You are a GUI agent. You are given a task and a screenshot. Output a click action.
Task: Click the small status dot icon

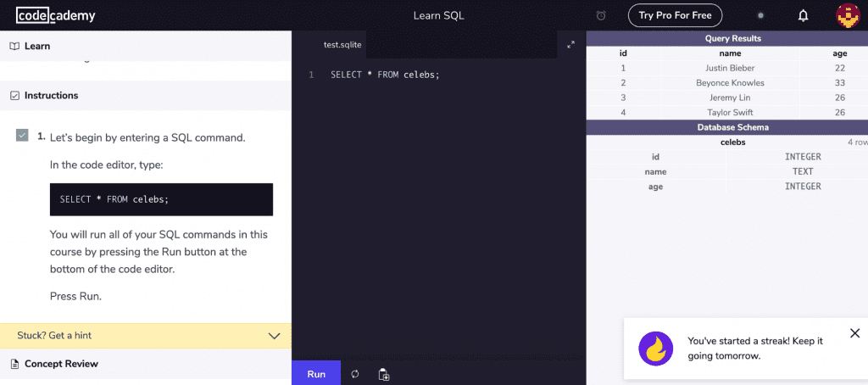pyautogui.click(x=760, y=15)
